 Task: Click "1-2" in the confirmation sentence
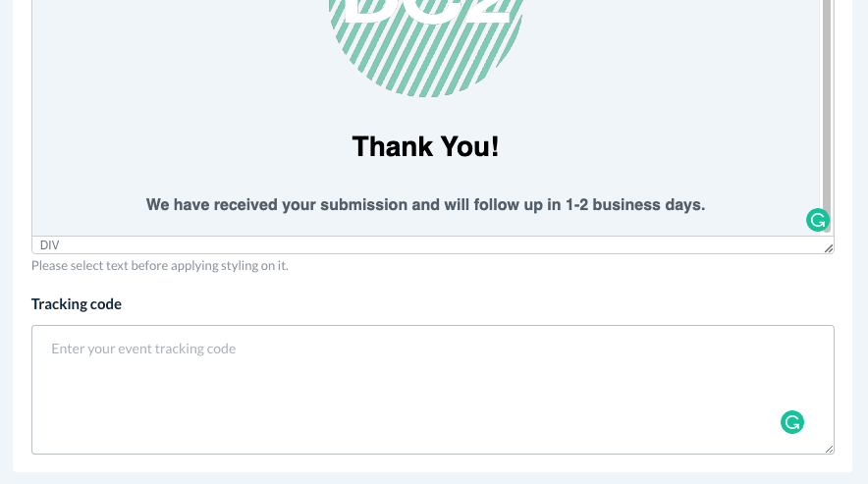[x=579, y=205]
